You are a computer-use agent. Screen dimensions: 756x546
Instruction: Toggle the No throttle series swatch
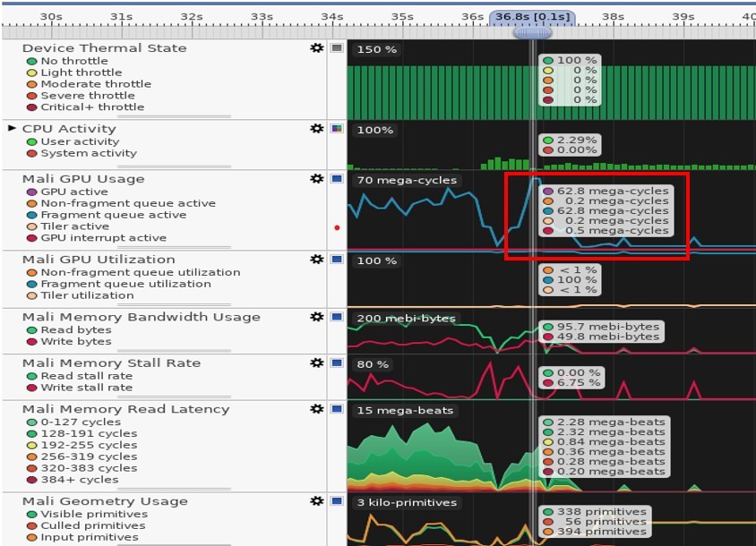(x=32, y=61)
